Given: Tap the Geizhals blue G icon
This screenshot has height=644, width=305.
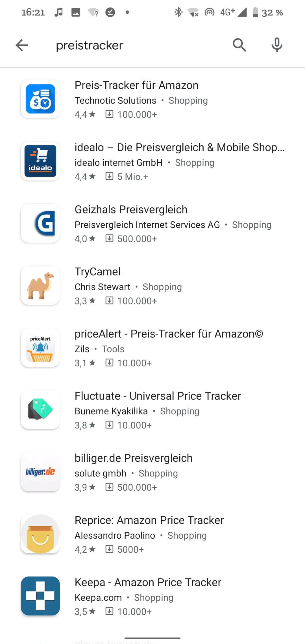Looking at the screenshot, I should [x=40, y=223].
